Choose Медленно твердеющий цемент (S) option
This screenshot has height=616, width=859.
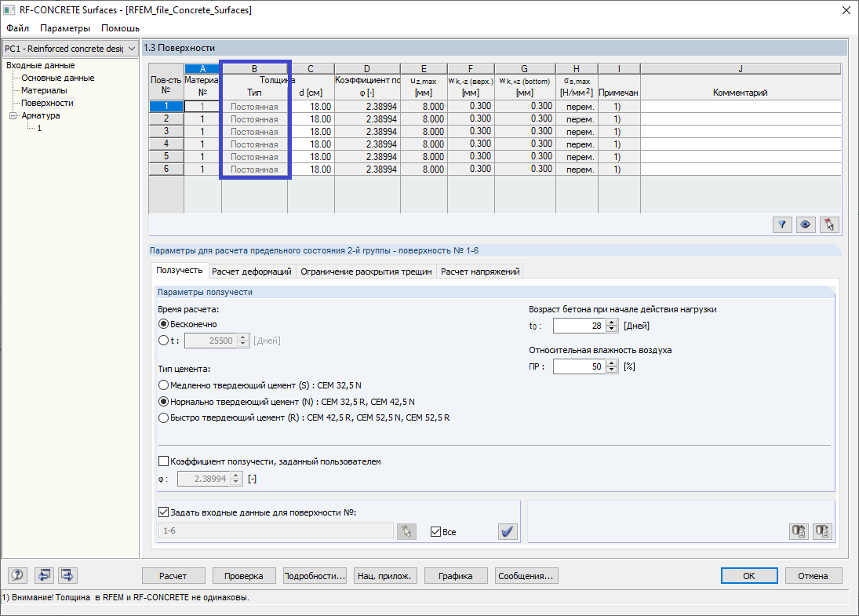[x=163, y=385]
